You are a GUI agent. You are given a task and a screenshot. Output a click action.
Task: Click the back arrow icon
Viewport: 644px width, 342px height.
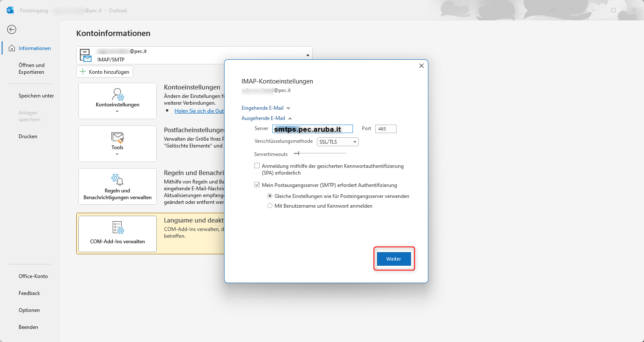tap(12, 29)
